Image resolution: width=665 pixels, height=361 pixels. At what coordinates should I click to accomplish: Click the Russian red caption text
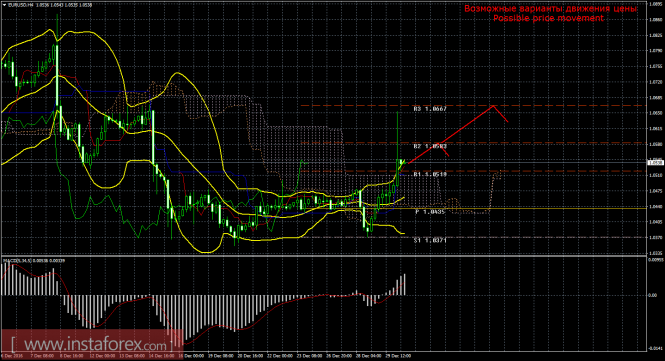point(550,8)
